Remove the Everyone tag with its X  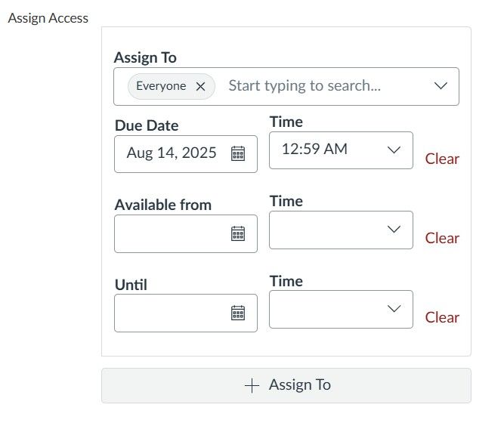[200, 86]
